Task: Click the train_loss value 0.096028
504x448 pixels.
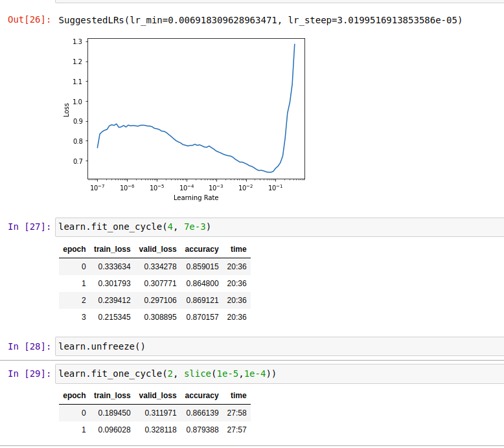Action: click(114, 430)
